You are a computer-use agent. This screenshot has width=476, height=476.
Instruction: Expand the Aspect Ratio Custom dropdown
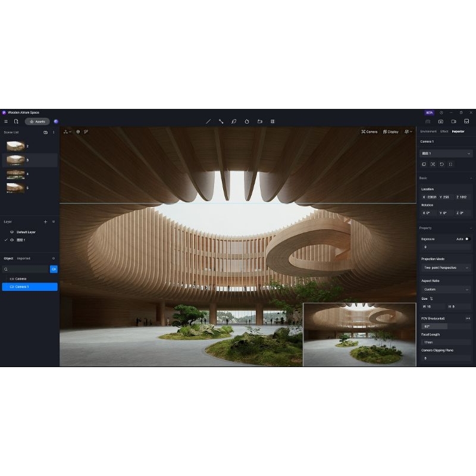click(446, 289)
